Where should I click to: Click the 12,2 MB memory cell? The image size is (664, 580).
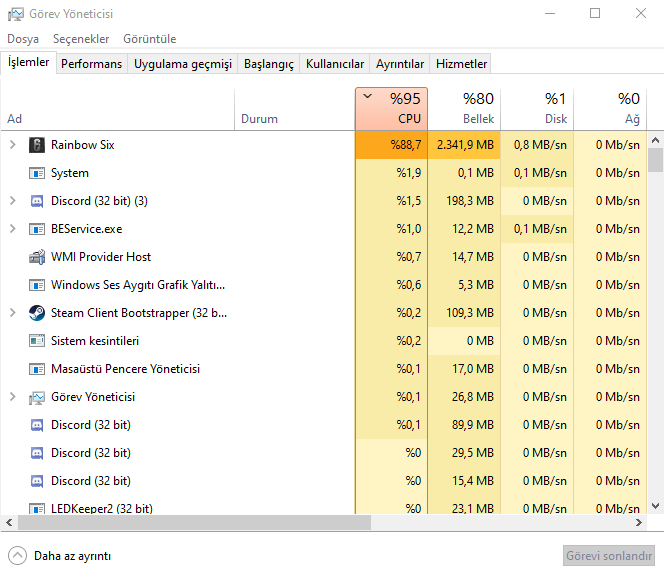pos(464,229)
